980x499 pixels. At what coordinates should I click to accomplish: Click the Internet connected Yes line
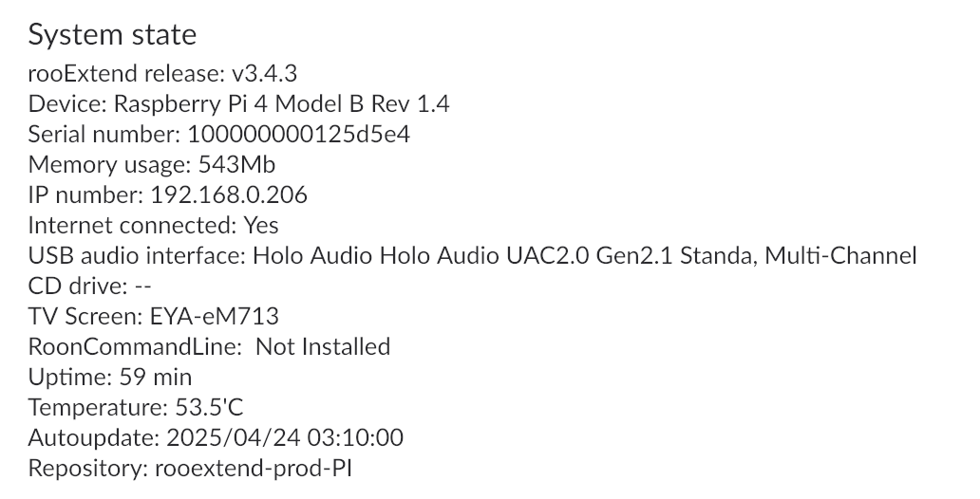pyautogui.click(x=153, y=226)
